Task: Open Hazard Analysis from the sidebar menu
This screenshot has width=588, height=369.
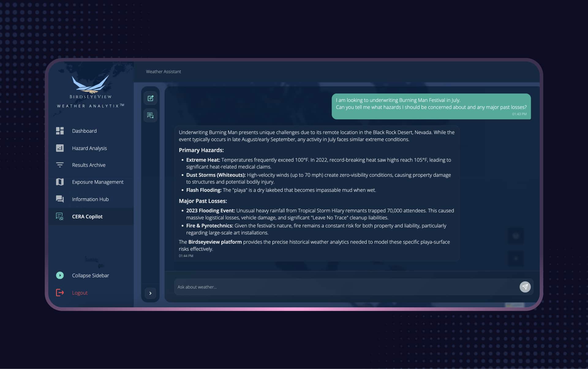Action: tap(89, 148)
